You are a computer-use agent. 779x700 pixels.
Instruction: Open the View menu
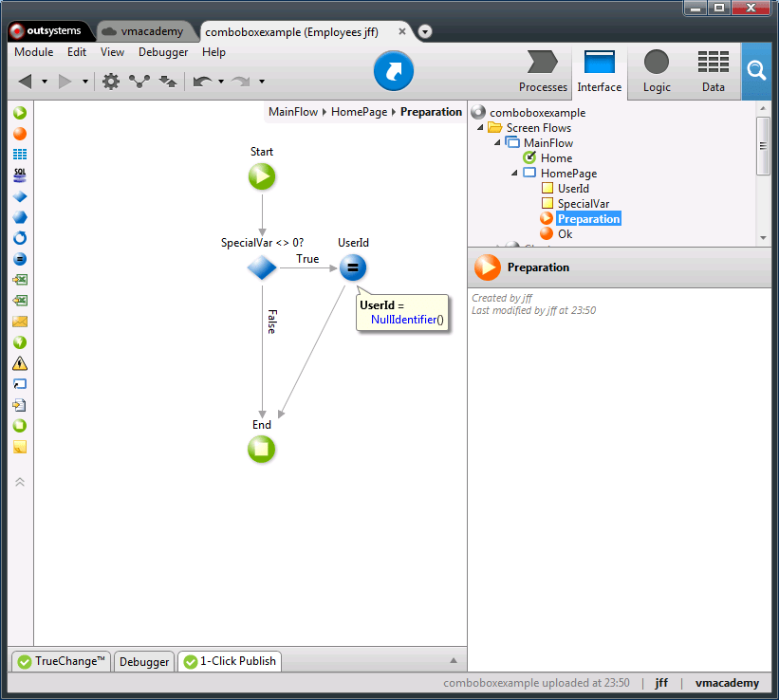tap(112, 52)
